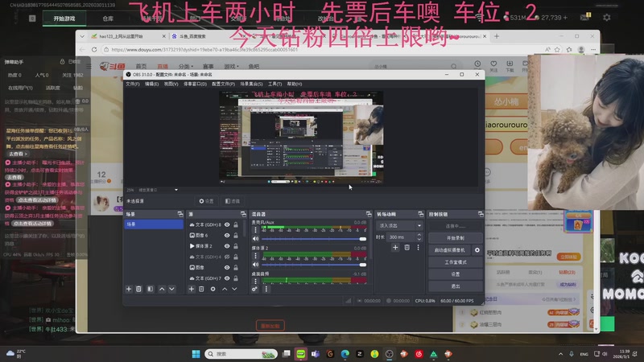Delete the selected scene using the trash icon

[x=138, y=289]
